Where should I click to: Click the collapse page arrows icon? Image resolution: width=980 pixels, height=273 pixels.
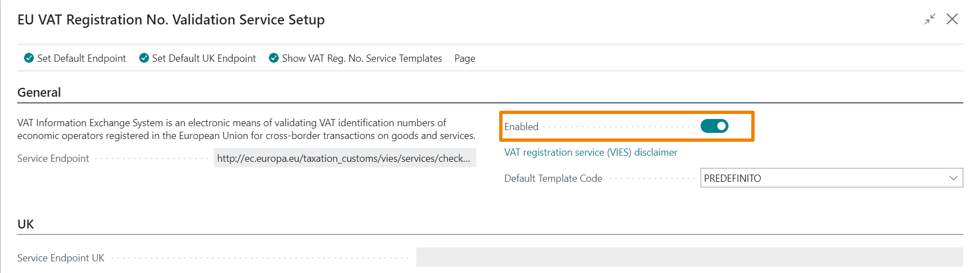pos(930,19)
